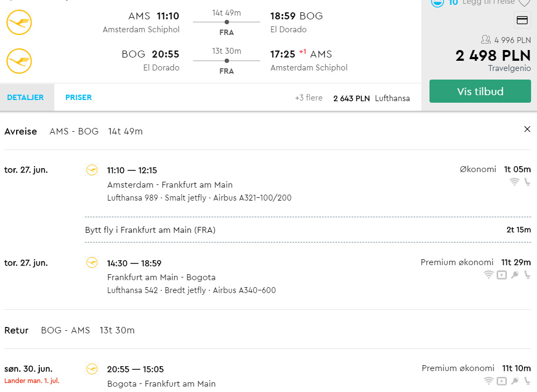Click the small Lufthansa icon beside flight 542

pos(92,263)
